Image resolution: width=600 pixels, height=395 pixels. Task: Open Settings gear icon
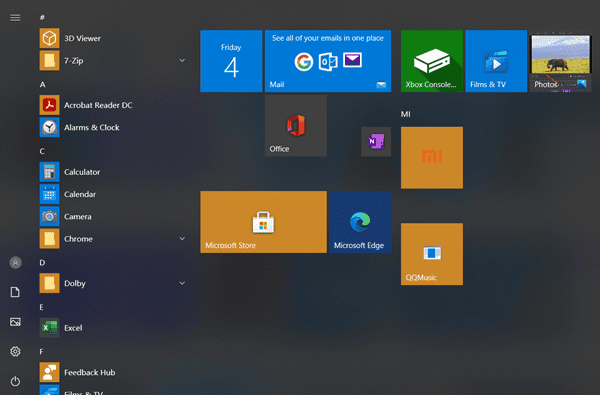click(x=15, y=351)
